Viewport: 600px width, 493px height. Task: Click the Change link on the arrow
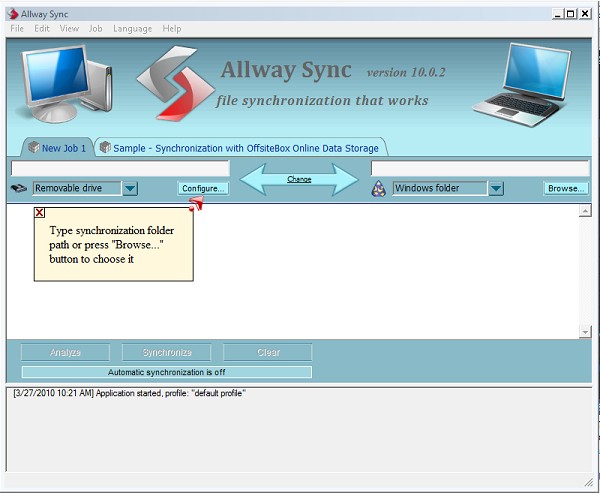tap(299, 179)
